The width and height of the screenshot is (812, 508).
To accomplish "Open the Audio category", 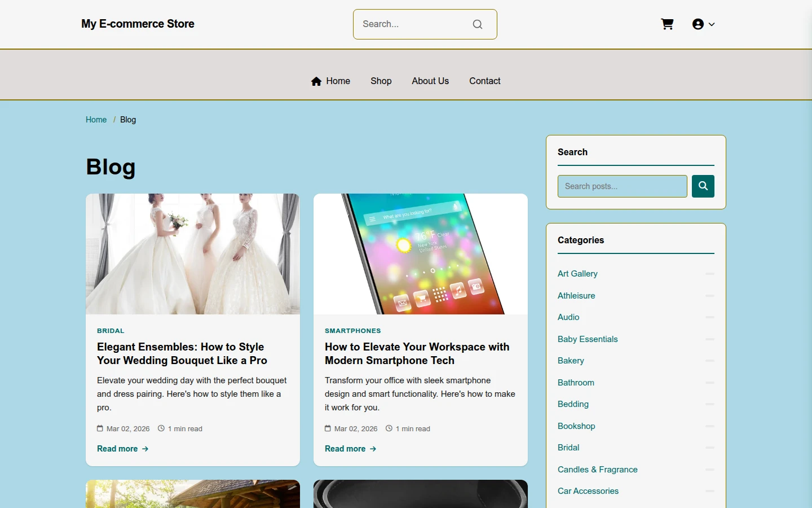I will click(568, 317).
